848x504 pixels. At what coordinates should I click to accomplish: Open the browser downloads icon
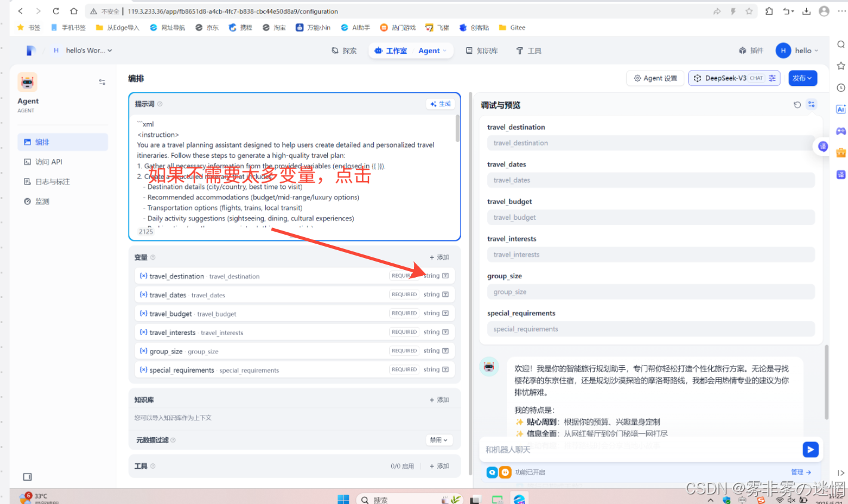(x=806, y=11)
